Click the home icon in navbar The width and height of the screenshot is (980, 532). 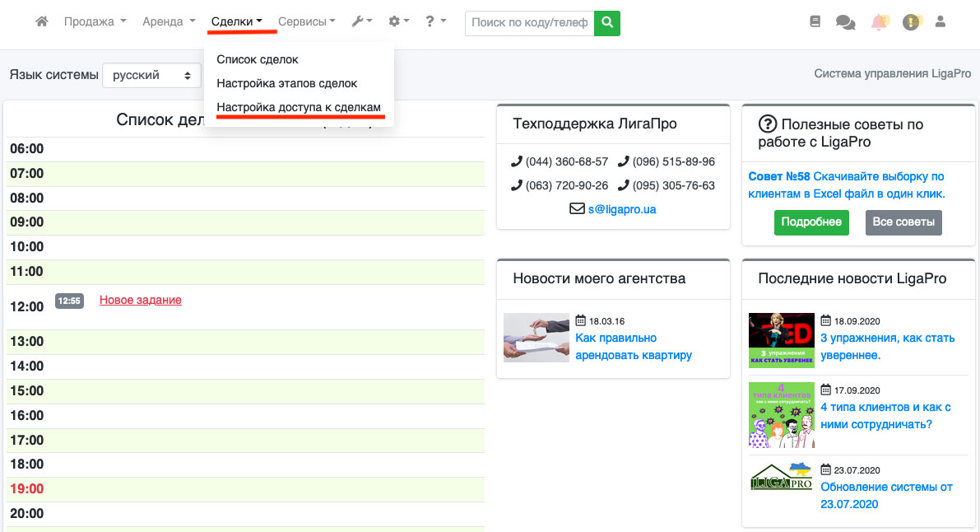[42, 22]
